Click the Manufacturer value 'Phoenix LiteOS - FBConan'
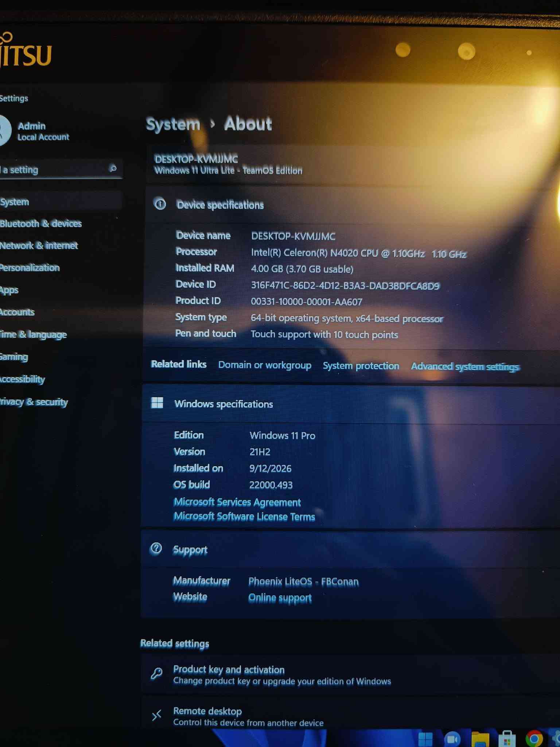Screen dimensions: 560x747 click(304, 581)
